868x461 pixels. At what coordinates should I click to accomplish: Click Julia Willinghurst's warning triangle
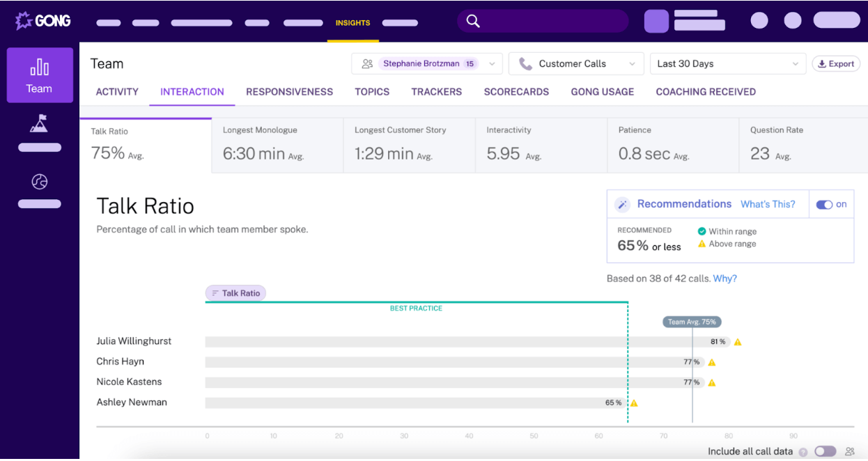(738, 342)
